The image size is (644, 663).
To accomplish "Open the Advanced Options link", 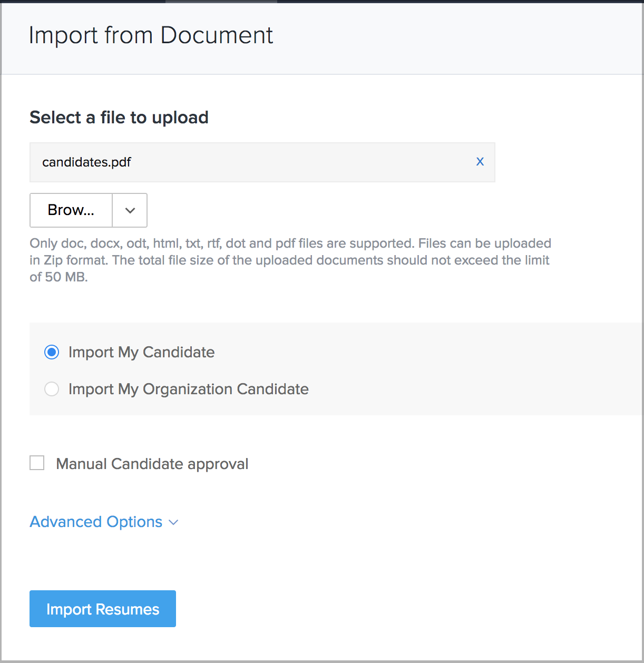I will pos(96,522).
